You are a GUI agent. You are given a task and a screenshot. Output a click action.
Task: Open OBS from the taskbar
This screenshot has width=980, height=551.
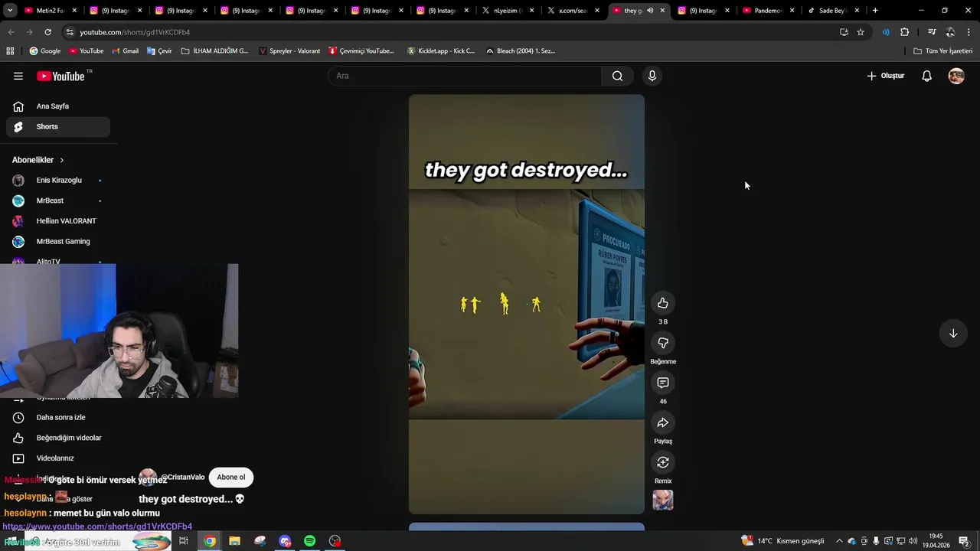tap(335, 541)
